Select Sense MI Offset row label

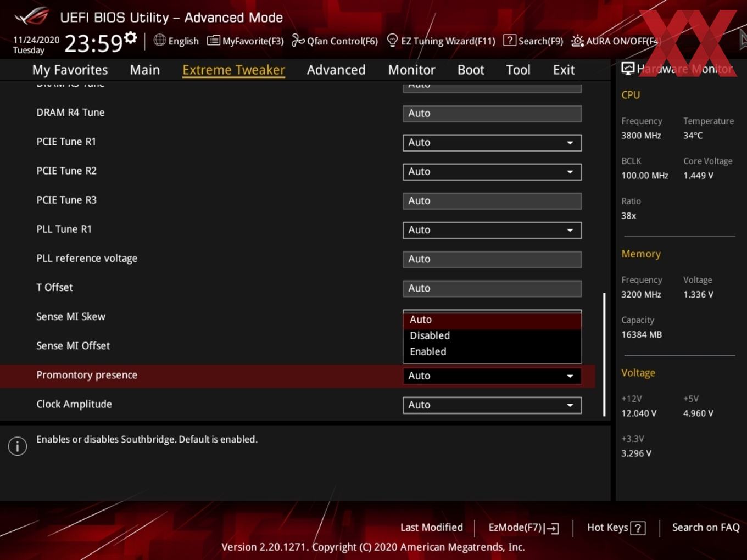coord(73,345)
